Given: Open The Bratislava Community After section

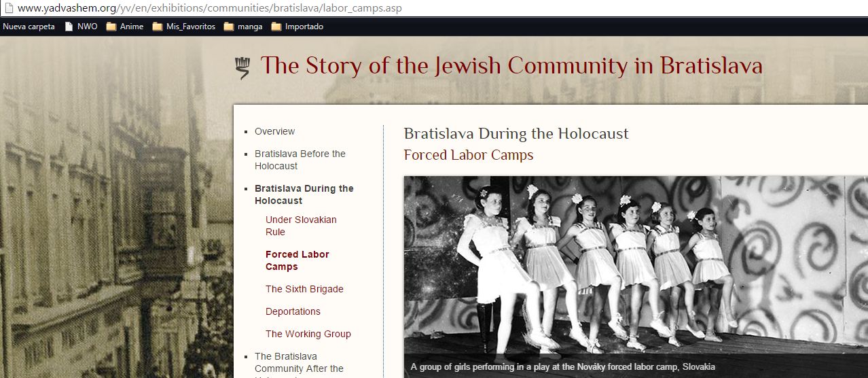Looking at the screenshot, I should pyautogui.click(x=299, y=362).
